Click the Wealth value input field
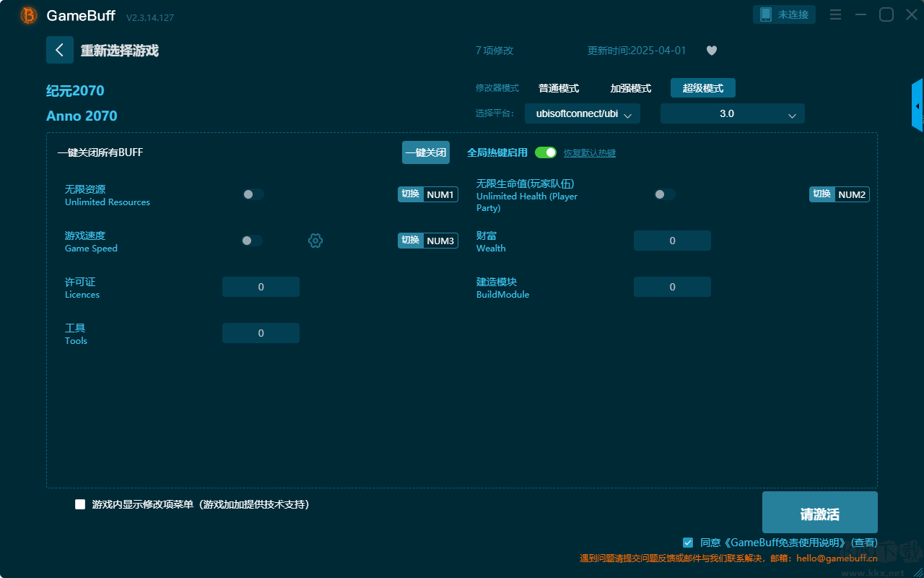 [672, 241]
